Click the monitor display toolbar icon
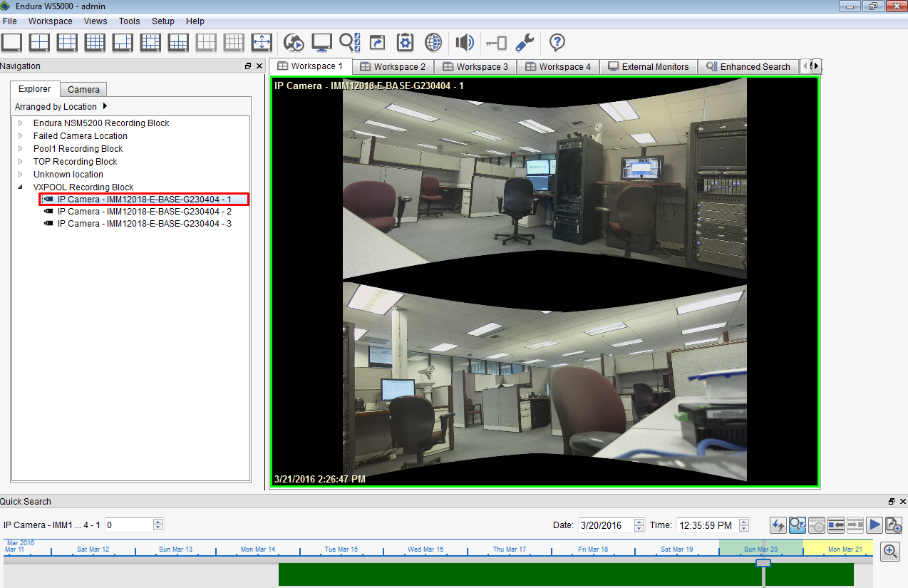The height and width of the screenshot is (588, 908). 322,43
